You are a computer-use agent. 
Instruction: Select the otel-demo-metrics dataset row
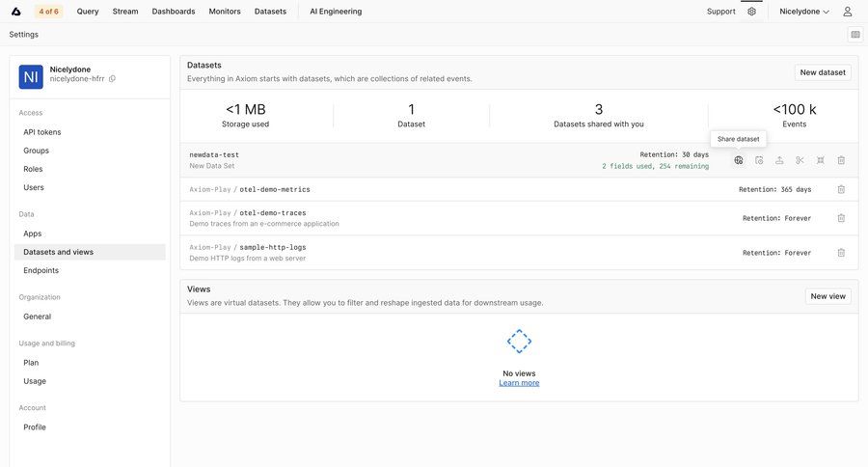(x=519, y=189)
